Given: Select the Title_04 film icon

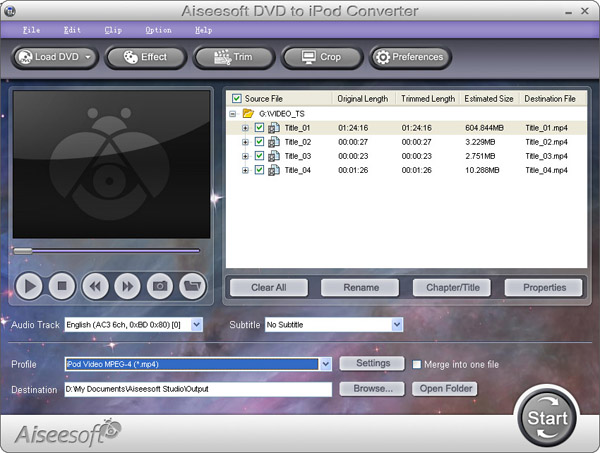Looking at the screenshot, I should click(274, 170).
